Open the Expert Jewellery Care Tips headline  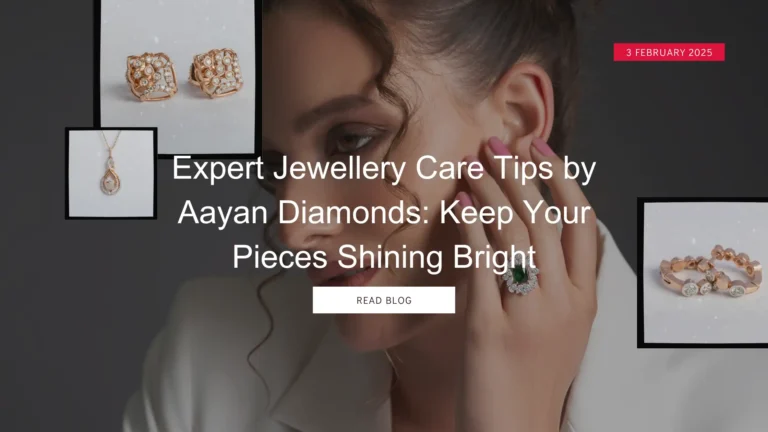coord(384,212)
